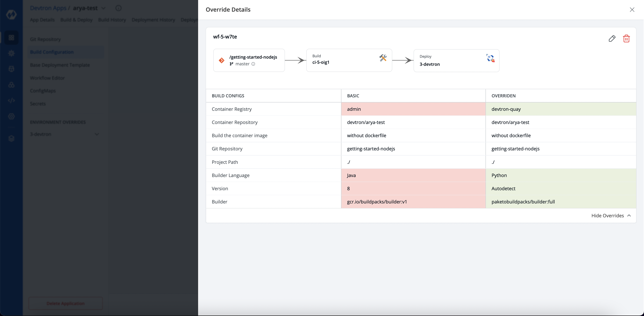Click the overridden Builder Language Python
This screenshot has height=316, width=644.
point(499,175)
